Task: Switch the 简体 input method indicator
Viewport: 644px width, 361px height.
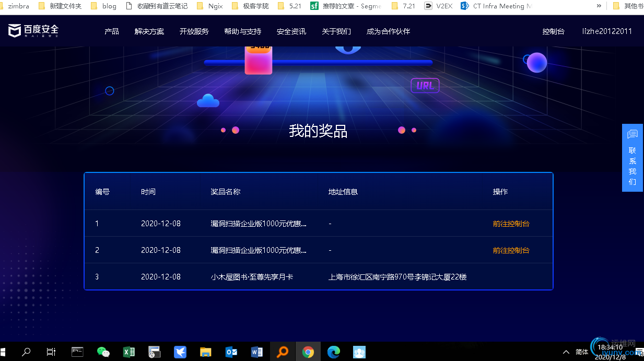Action: pyautogui.click(x=582, y=352)
